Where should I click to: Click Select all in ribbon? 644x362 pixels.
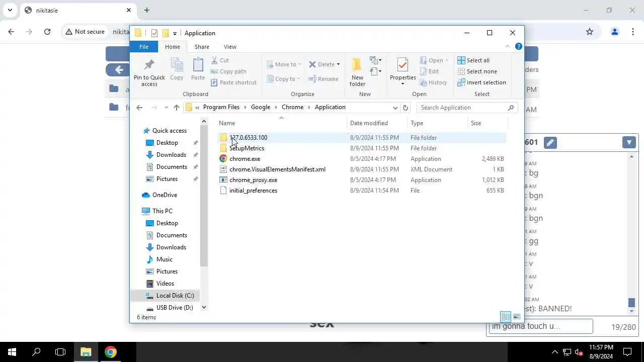(x=473, y=60)
